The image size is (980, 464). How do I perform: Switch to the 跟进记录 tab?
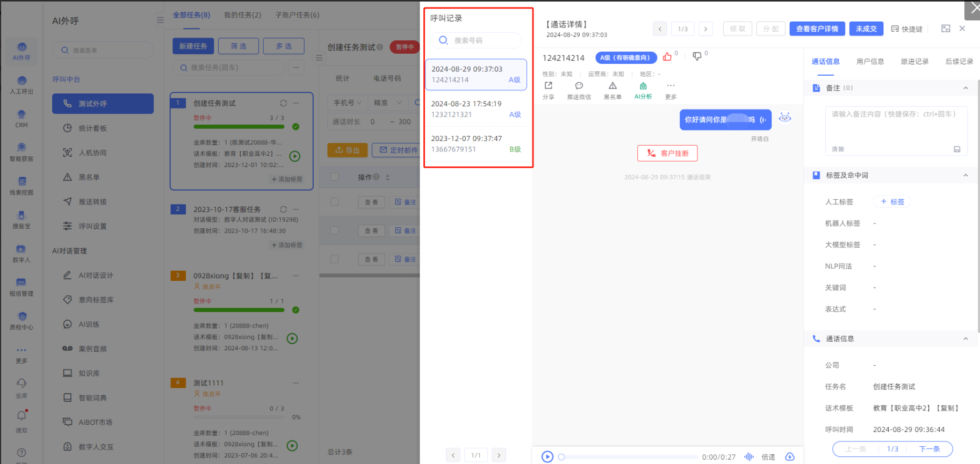[x=914, y=62]
